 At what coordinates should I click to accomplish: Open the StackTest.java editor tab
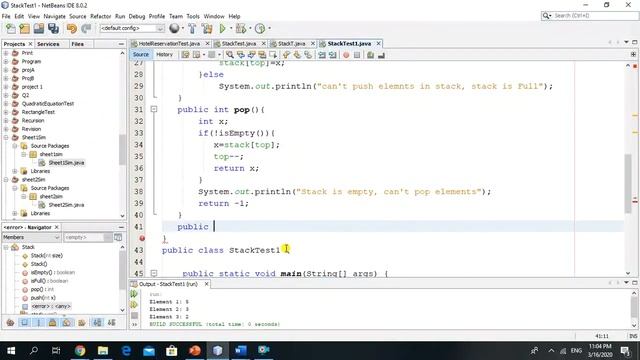(239, 44)
